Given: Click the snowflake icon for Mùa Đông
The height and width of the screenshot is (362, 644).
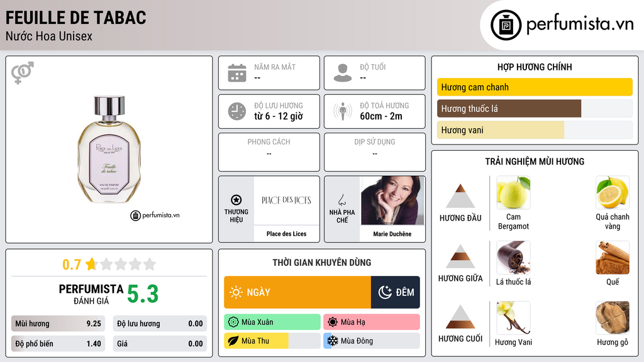Looking at the screenshot, I should (333, 341).
